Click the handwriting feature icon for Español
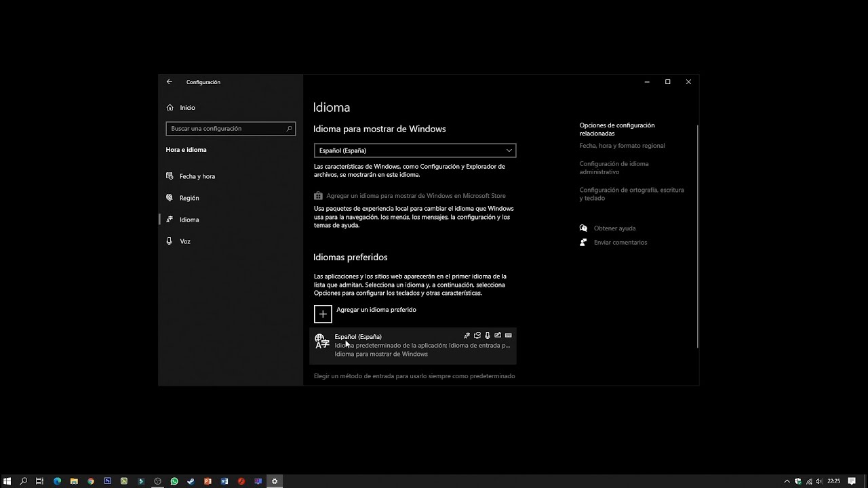This screenshot has width=868, height=488. (498, 335)
